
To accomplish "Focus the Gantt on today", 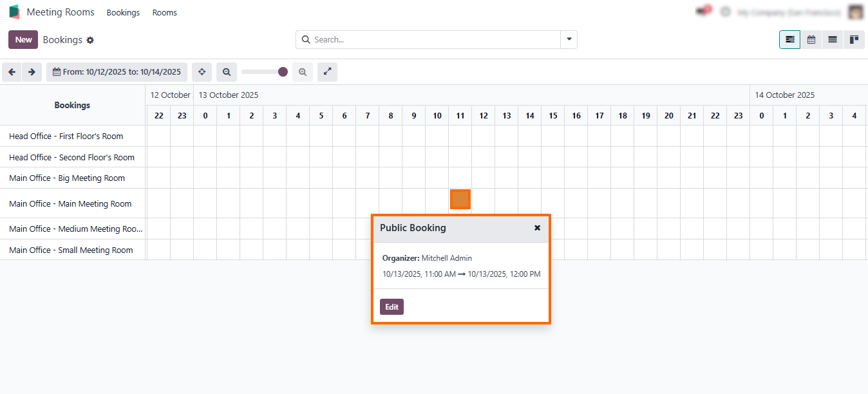I will pos(202,72).
